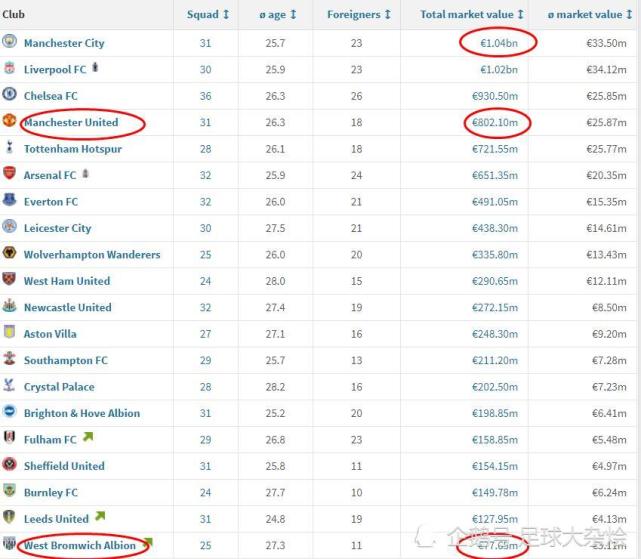The image size is (641, 559).
Task: Open the Aston Villa club link
Action: click(50, 334)
